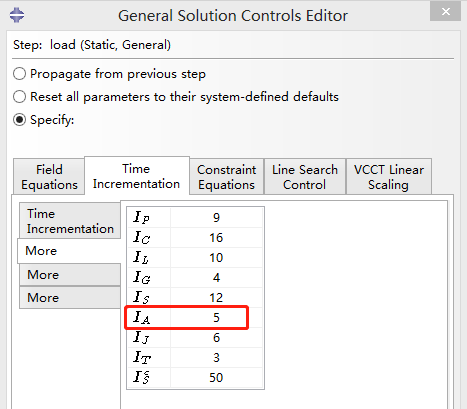Screen dimensions: 467x409
Task: Click the Abaqus icon in title bar
Action: click(17, 15)
